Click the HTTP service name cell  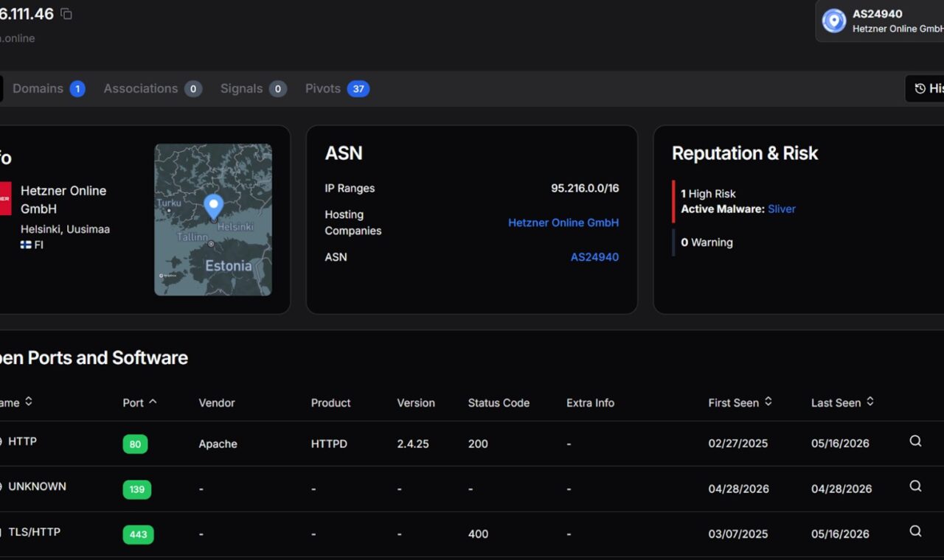[22, 441]
